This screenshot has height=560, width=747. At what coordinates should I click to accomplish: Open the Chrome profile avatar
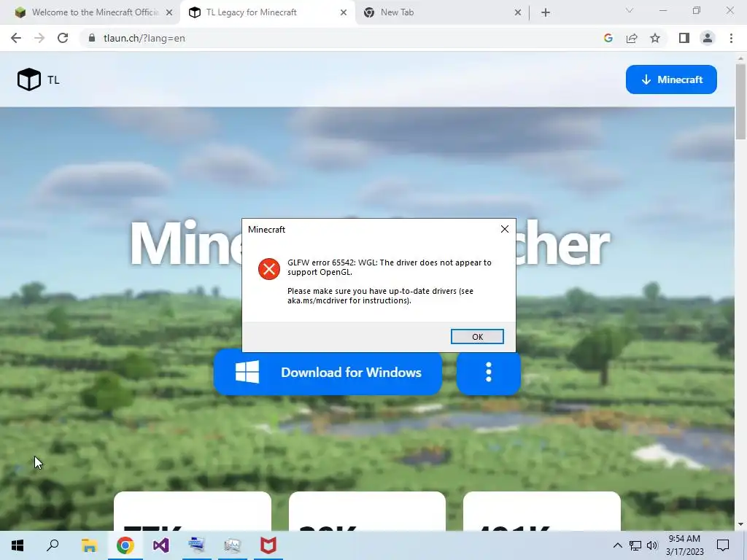tap(708, 38)
